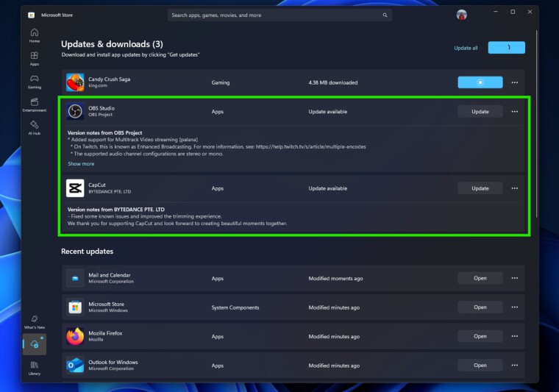This screenshot has height=392, width=559.
Task: Click 'Version notes from OBS Project' text
Action: 104,132
